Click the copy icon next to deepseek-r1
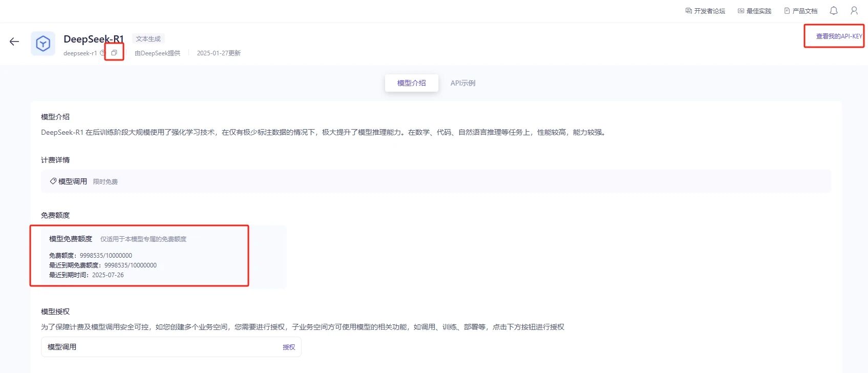868x373 pixels. (x=114, y=53)
